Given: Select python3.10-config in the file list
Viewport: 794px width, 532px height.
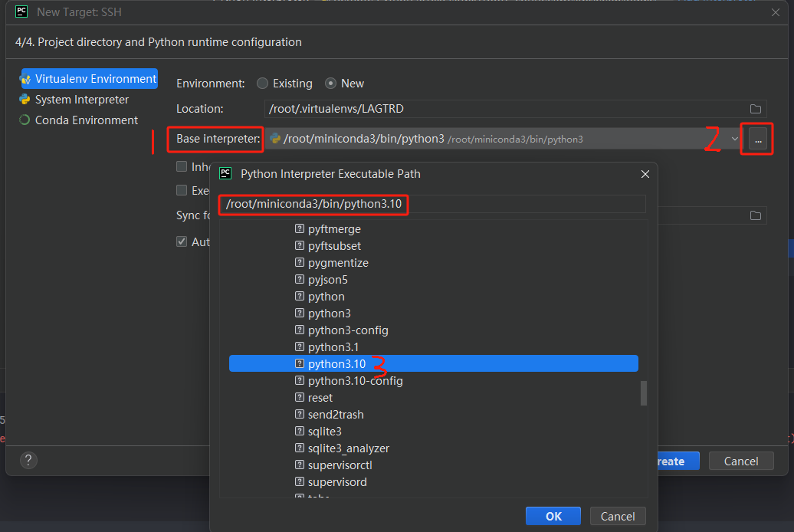Looking at the screenshot, I should tap(355, 380).
